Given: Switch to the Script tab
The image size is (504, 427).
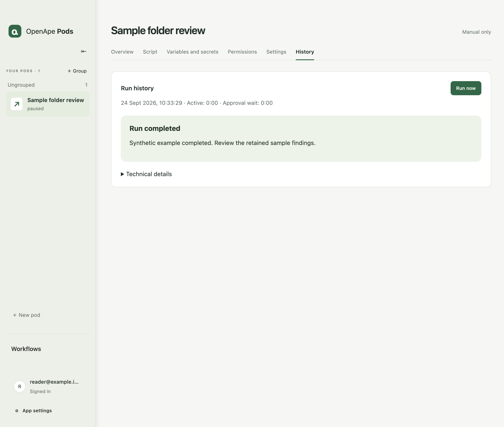Looking at the screenshot, I should (x=150, y=52).
